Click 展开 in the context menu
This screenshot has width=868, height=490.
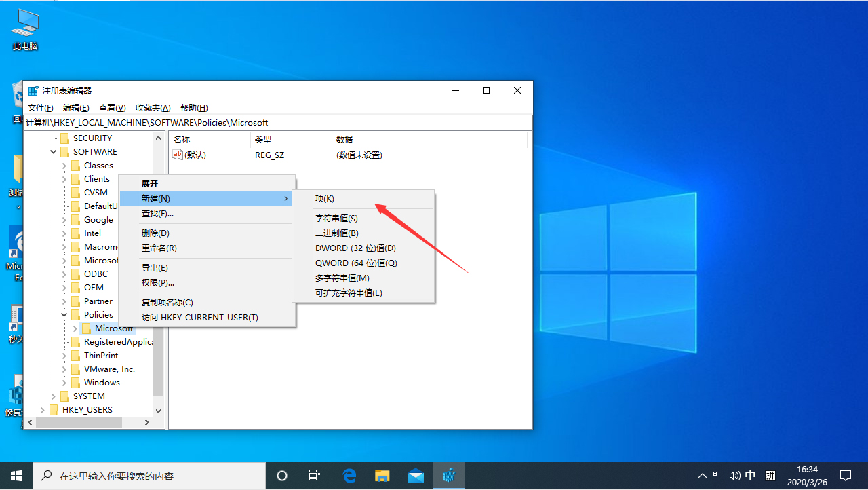(x=150, y=183)
